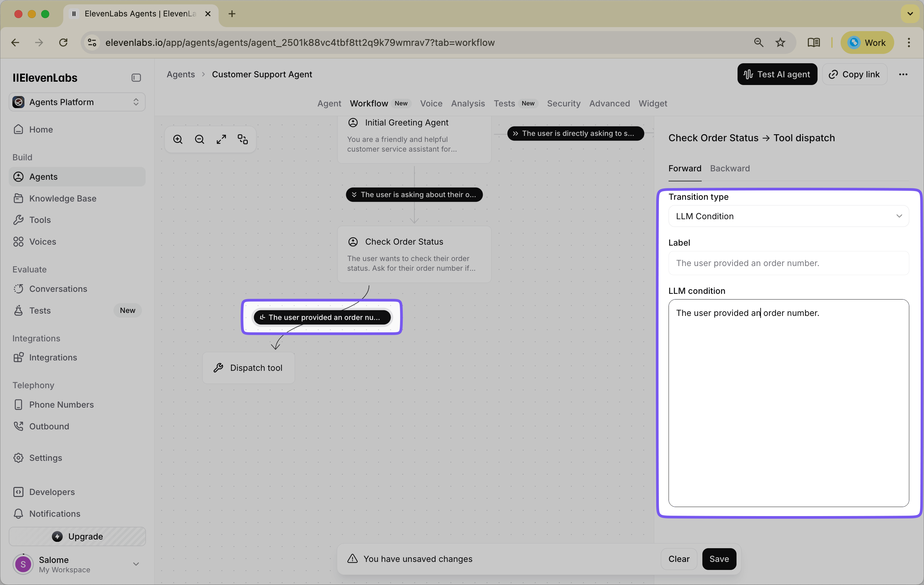Screen dimensions: 924x585
Task: Copy the agent share link
Action: click(x=855, y=74)
